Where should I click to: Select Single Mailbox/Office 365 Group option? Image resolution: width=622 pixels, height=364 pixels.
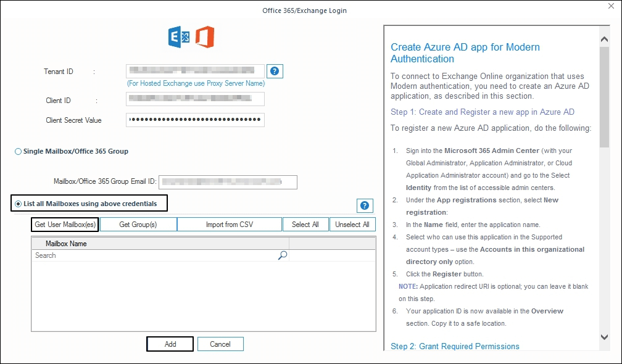pos(72,152)
